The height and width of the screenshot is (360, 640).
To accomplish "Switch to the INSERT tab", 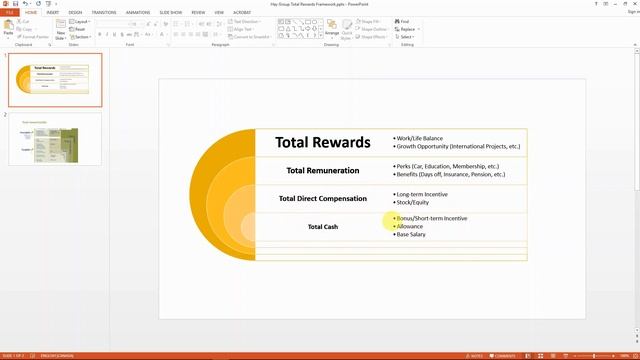I will [53, 13].
